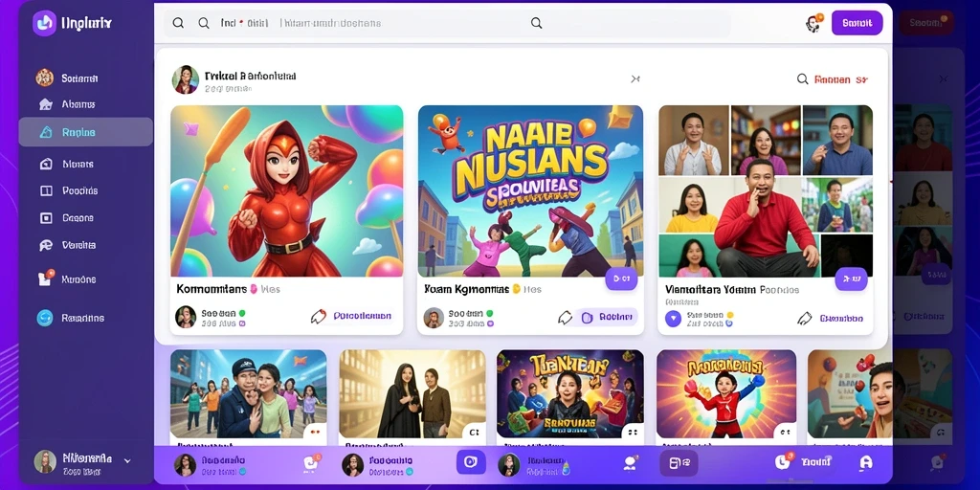Image resolution: width=980 pixels, height=490 pixels.
Task: Click author avatar under the cartoon game card
Action: (x=434, y=318)
